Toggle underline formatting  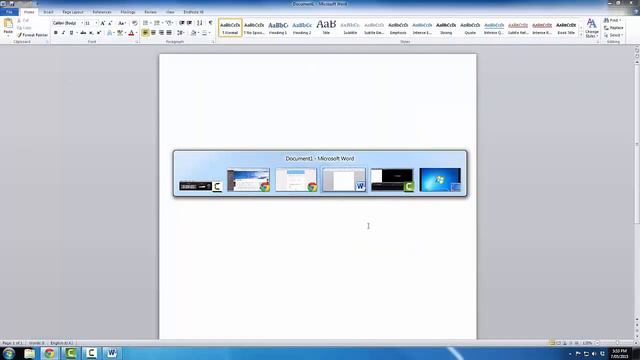[x=71, y=33]
